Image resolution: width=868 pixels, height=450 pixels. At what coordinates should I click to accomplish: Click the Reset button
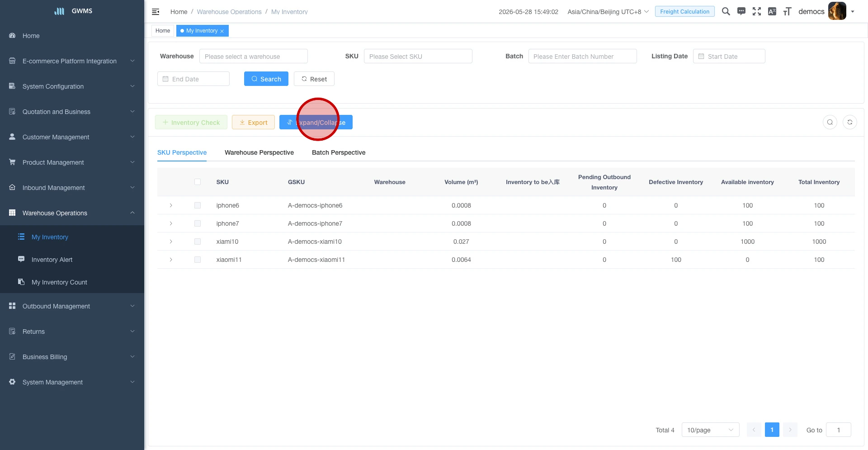pyautogui.click(x=314, y=79)
